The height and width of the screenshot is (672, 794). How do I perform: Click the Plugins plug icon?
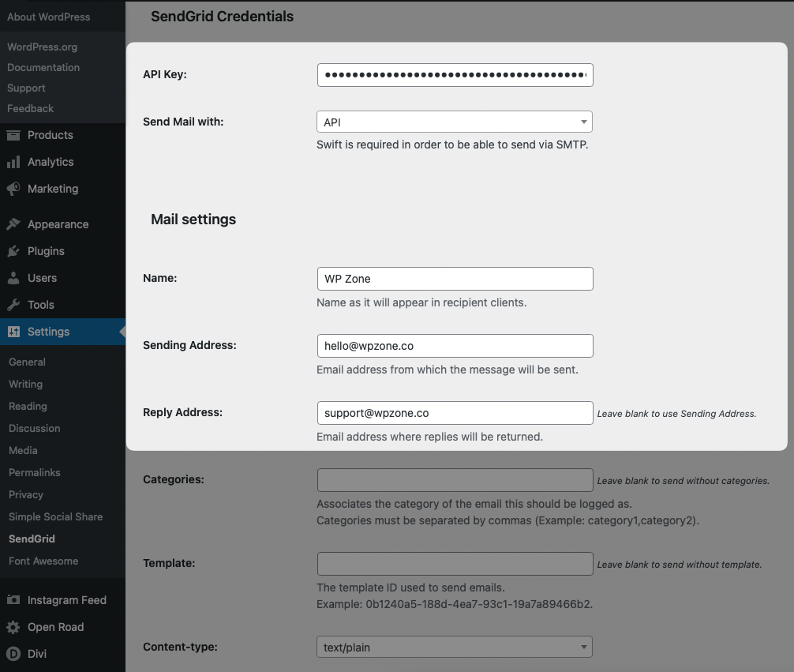point(13,251)
